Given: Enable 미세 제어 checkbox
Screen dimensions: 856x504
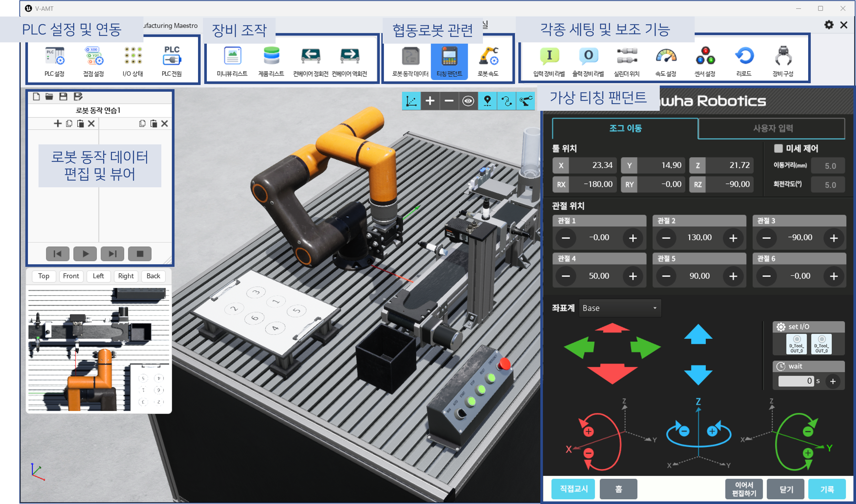Looking at the screenshot, I should coord(778,149).
